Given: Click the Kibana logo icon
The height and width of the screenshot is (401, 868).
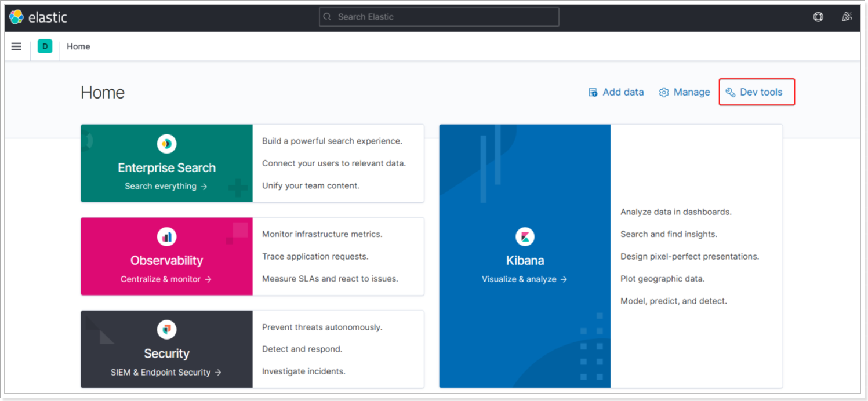Looking at the screenshot, I should (525, 236).
